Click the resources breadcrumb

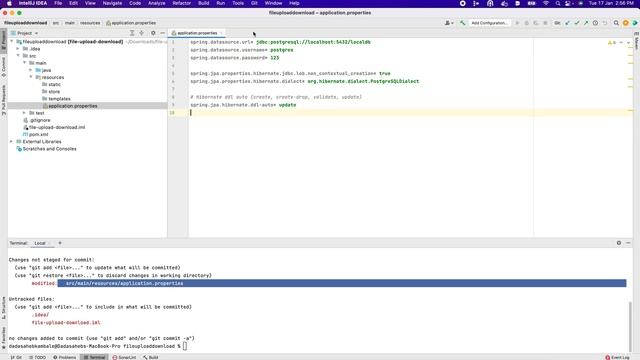click(x=90, y=23)
